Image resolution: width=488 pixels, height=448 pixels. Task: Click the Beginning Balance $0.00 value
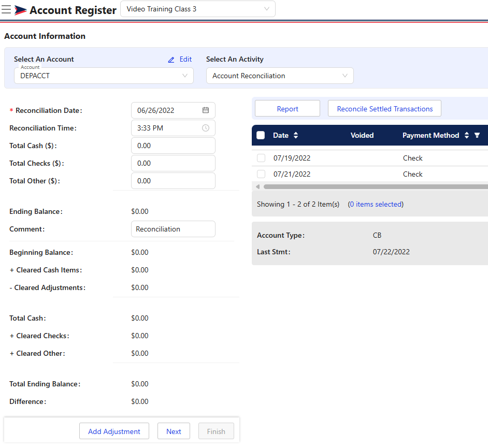[140, 252]
